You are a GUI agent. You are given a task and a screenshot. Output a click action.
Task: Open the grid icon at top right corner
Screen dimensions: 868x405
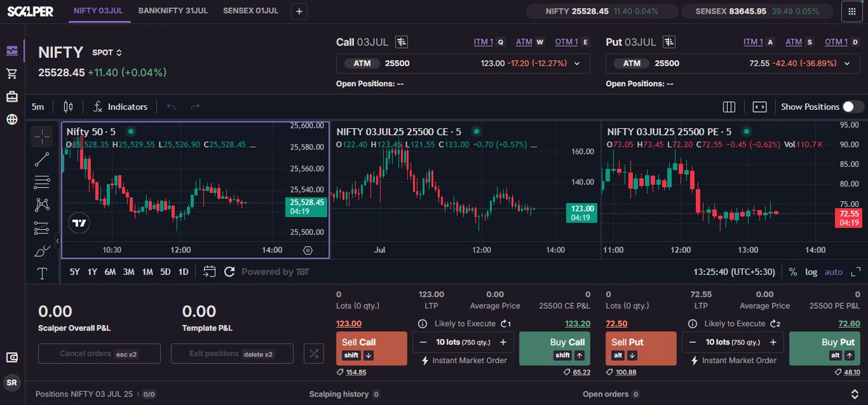coord(851,11)
